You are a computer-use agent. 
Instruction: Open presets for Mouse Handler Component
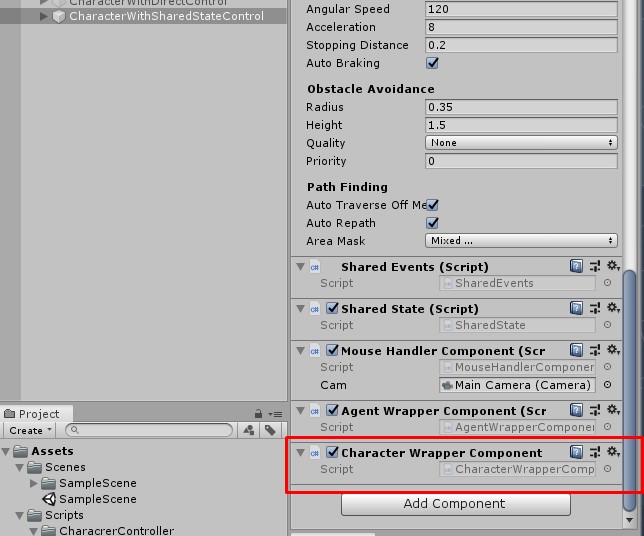[595, 350]
